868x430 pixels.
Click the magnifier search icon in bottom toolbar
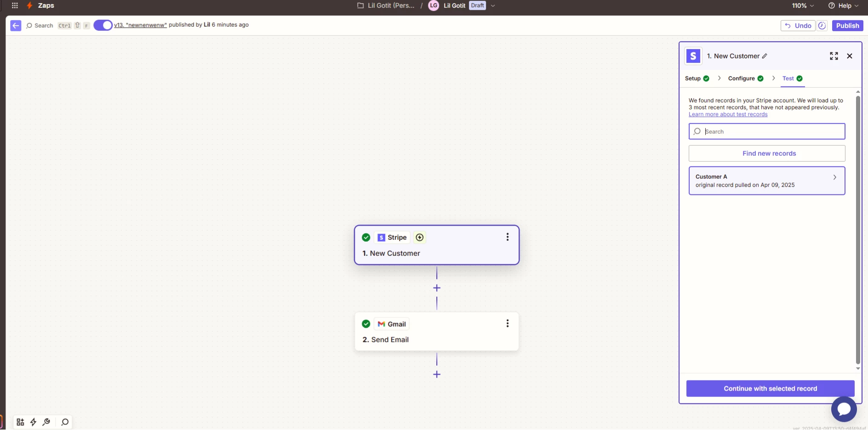pyautogui.click(x=65, y=422)
